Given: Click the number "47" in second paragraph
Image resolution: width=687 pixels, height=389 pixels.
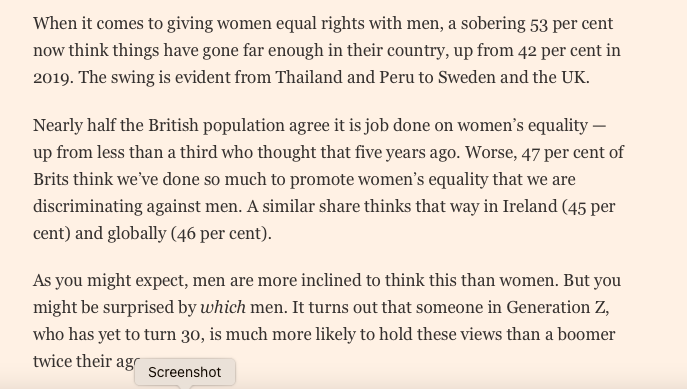Looking at the screenshot, I should point(531,153).
